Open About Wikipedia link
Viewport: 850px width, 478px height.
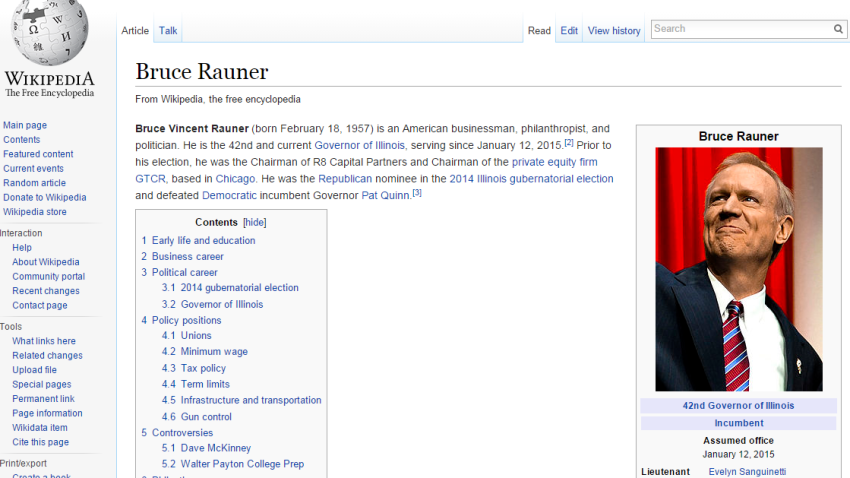tap(46, 262)
